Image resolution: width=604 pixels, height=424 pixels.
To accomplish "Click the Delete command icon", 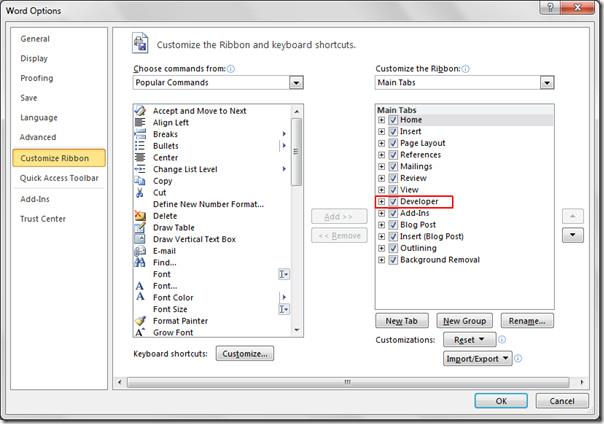I will pos(140,216).
